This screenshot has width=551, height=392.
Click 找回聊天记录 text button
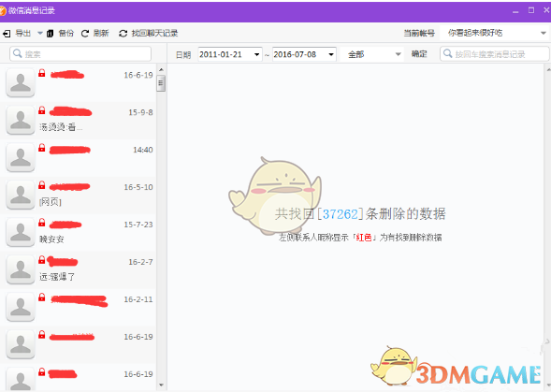click(x=154, y=34)
